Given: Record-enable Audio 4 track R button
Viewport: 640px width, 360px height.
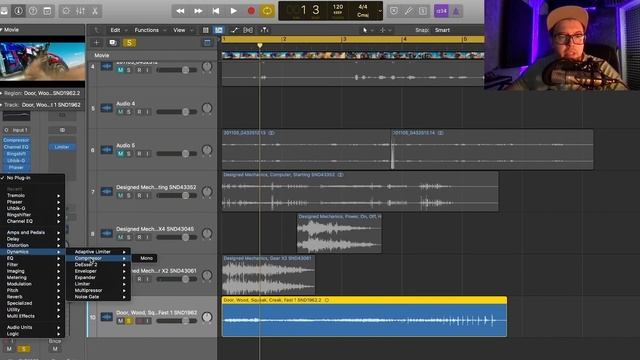Looking at the screenshot, I should tap(140, 112).
